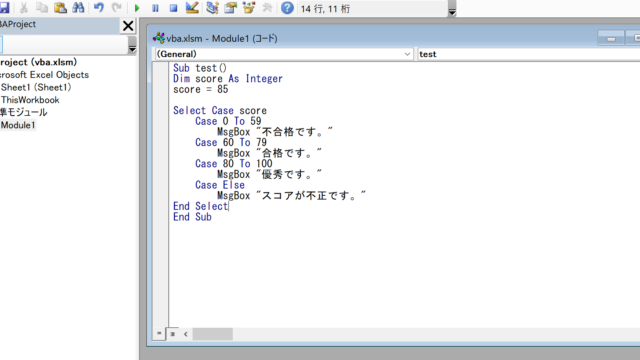Viewport: 640px width, 360px height.
Task: Click the line score = 85
Action: click(200, 89)
